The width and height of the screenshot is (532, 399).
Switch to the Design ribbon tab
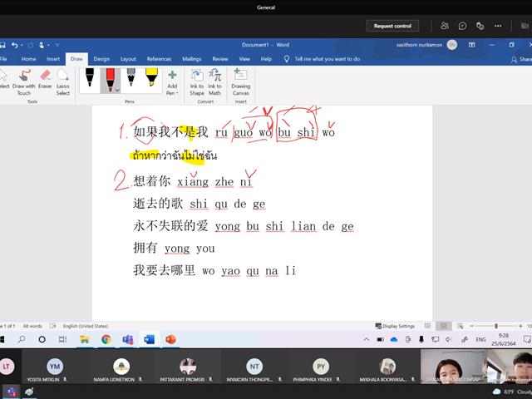pyautogui.click(x=101, y=59)
